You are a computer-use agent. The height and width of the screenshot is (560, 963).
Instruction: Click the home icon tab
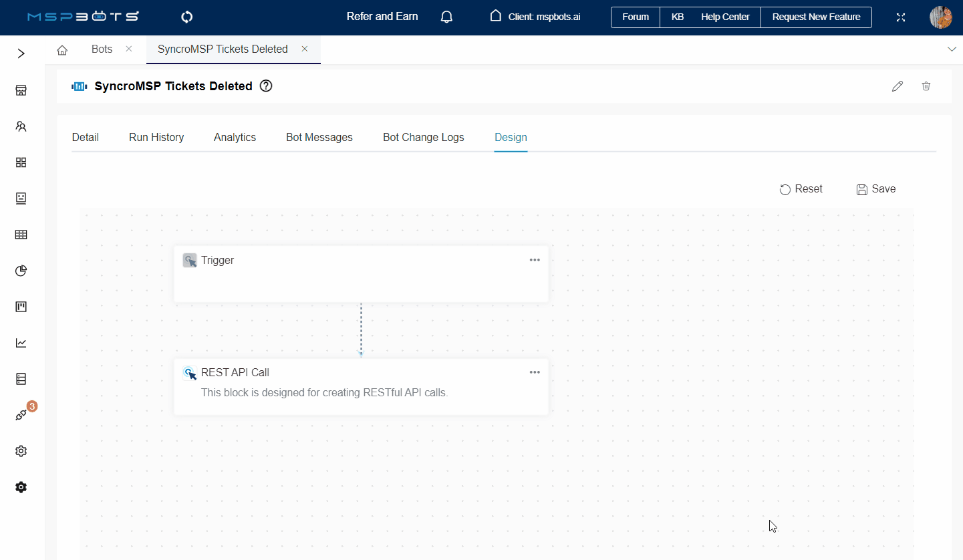[62, 49]
